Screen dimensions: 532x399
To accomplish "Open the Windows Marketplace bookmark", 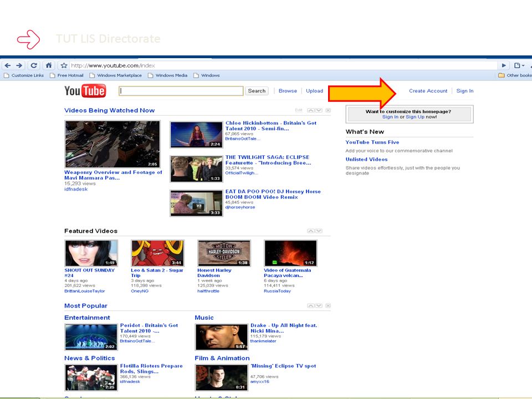I will [x=116, y=75].
